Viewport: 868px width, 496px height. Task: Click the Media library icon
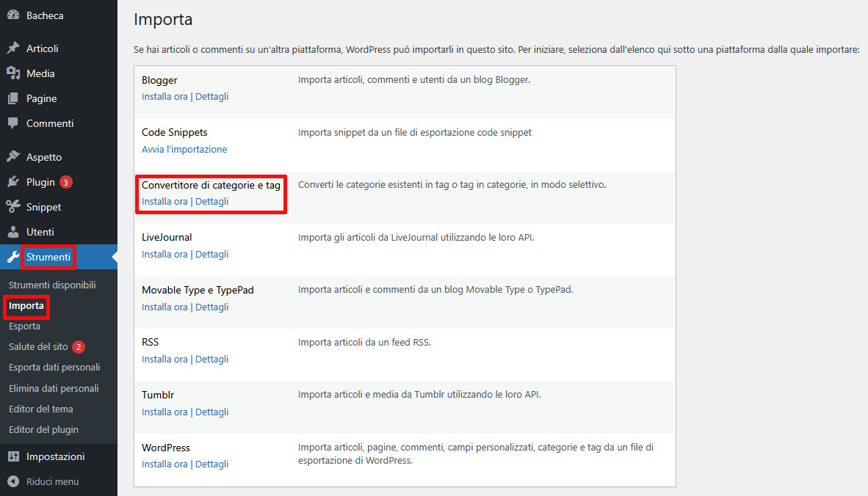click(13, 73)
